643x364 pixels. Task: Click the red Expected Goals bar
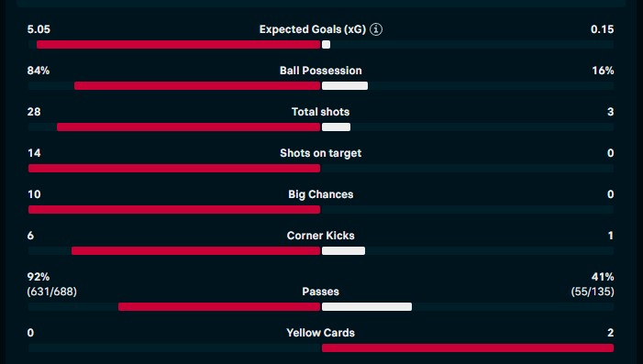178,45
